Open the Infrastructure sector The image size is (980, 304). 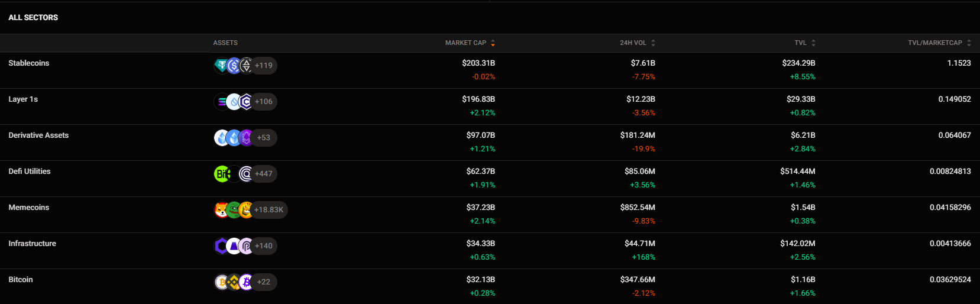[x=33, y=244]
